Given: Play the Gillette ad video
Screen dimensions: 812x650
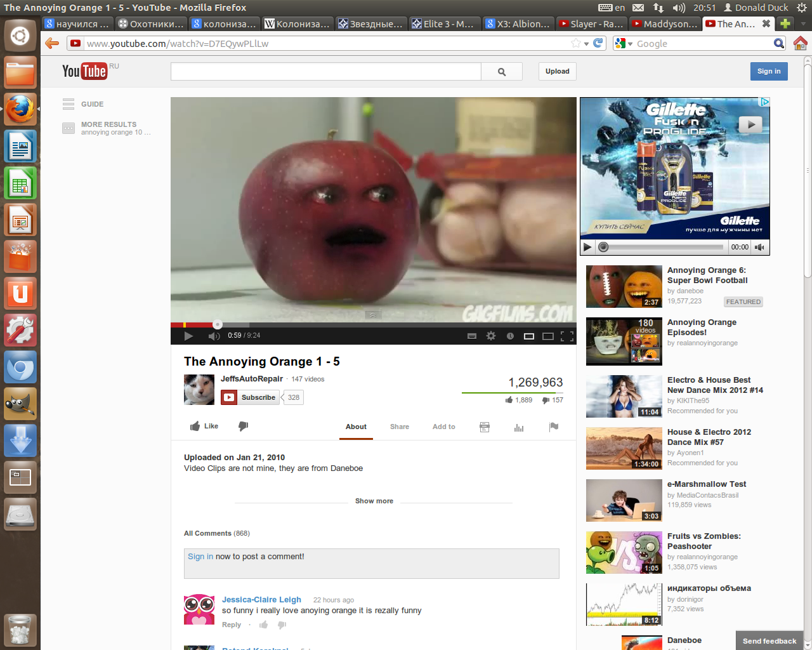Looking at the screenshot, I should click(x=587, y=247).
